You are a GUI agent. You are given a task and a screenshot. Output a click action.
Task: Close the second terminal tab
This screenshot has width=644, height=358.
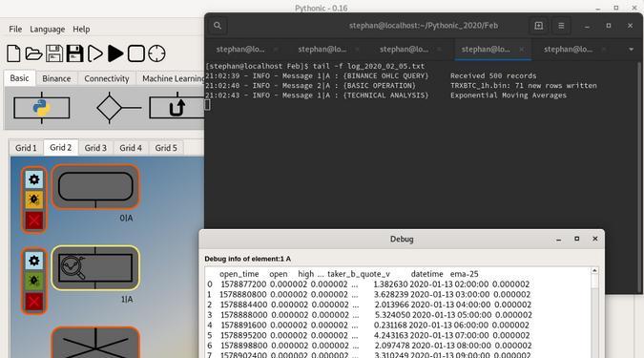358,50
